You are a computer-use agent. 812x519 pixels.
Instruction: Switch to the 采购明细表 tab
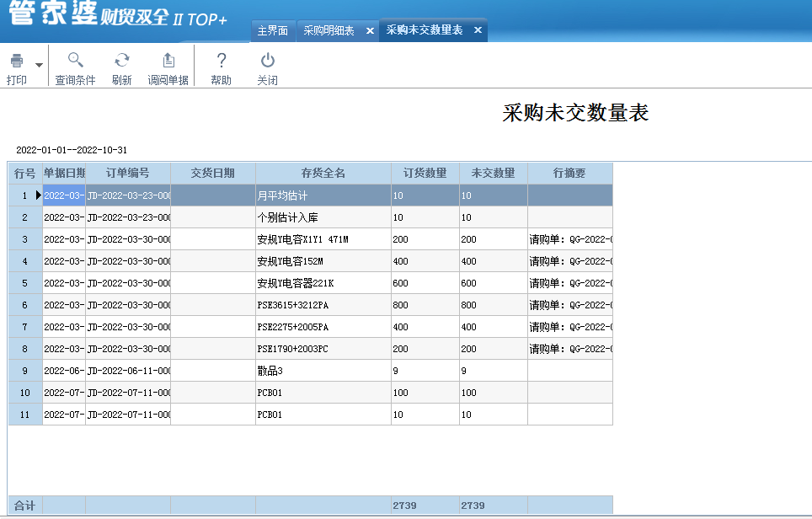329,29
